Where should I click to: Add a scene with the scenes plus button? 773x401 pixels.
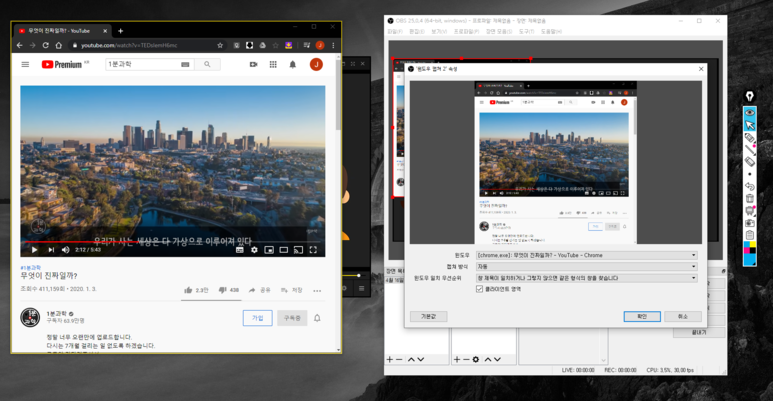pyautogui.click(x=389, y=360)
